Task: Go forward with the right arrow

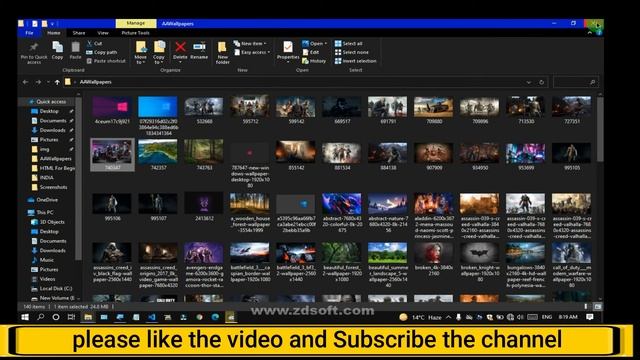Action: (38, 82)
